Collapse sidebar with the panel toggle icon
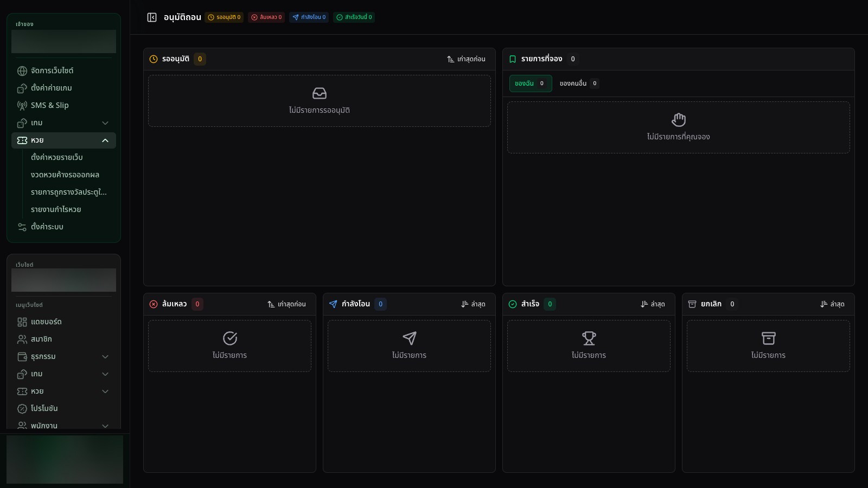This screenshot has width=868, height=488. click(x=152, y=17)
